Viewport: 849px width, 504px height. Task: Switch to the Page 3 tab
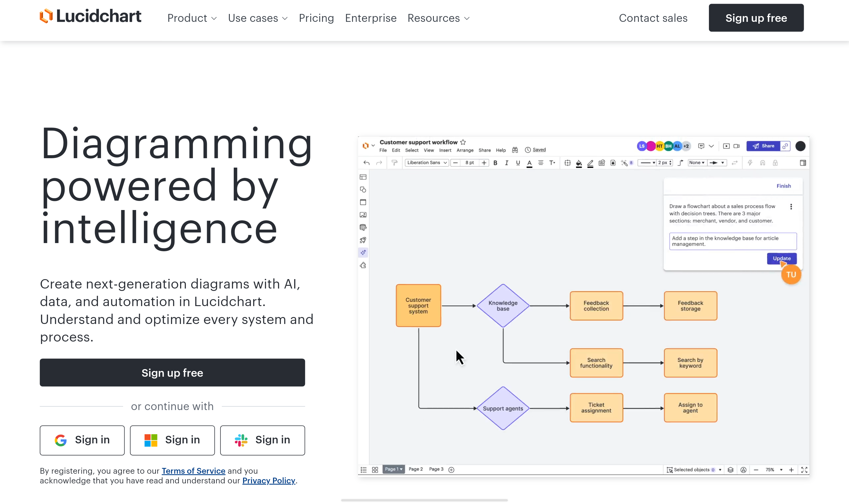click(x=436, y=469)
